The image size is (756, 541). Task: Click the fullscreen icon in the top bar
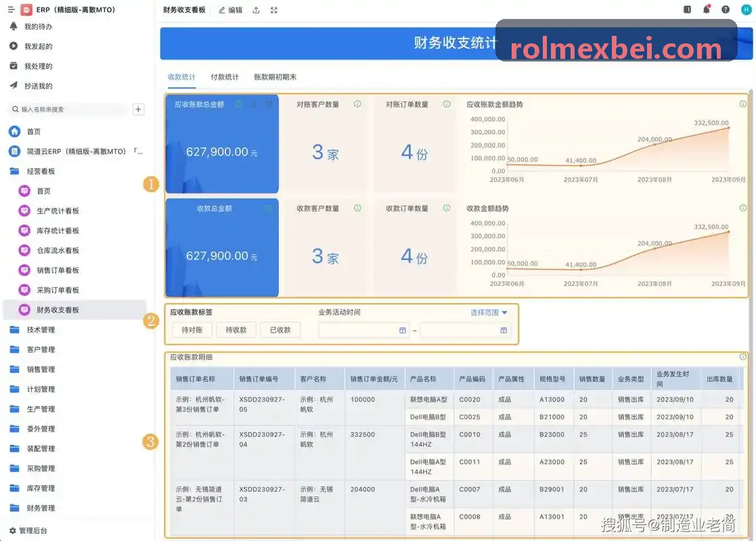coord(274,10)
